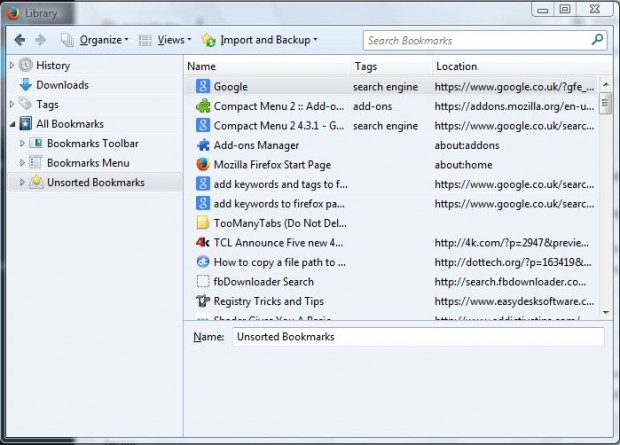
Task: Click the Unsorted Bookmarks folder icon
Action: pos(36,182)
